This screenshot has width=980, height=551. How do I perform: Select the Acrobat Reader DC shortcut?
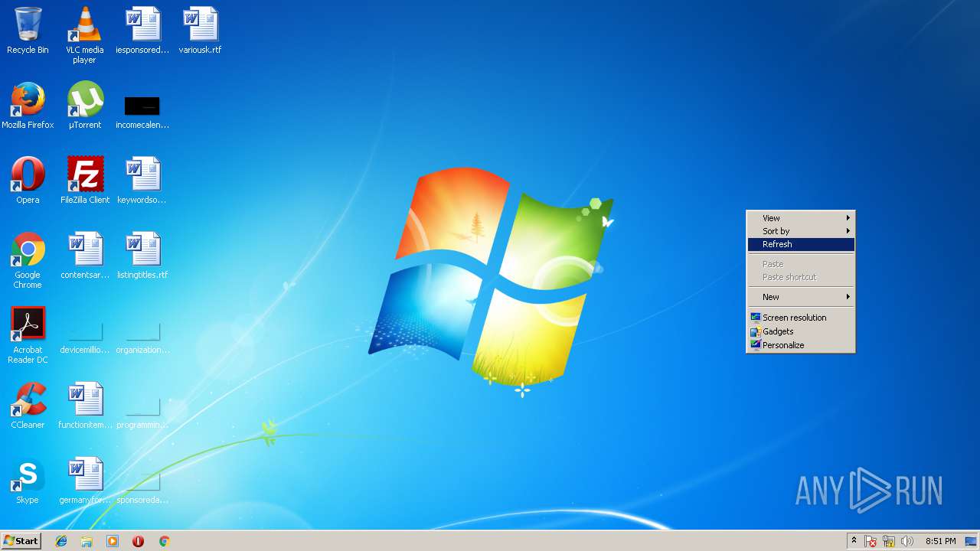click(x=28, y=335)
